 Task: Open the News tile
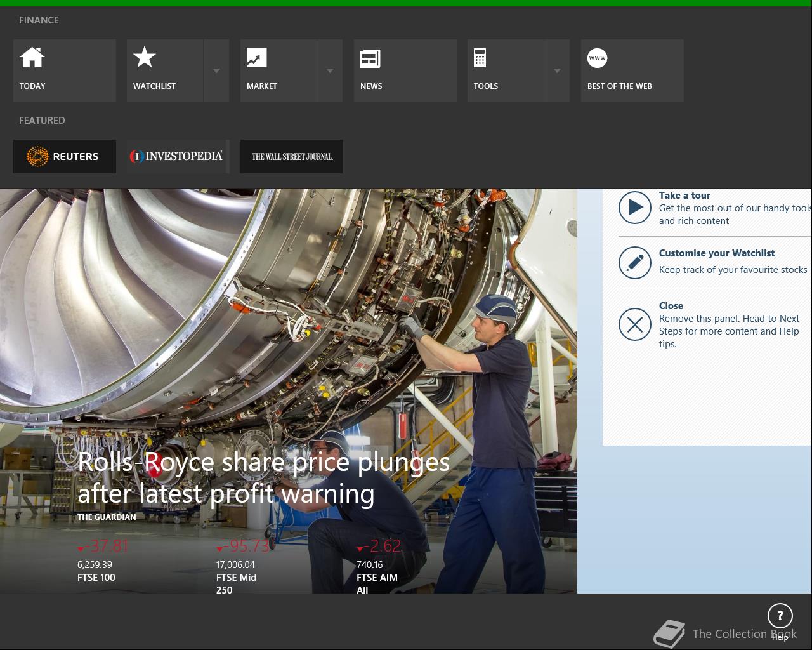tap(405, 70)
